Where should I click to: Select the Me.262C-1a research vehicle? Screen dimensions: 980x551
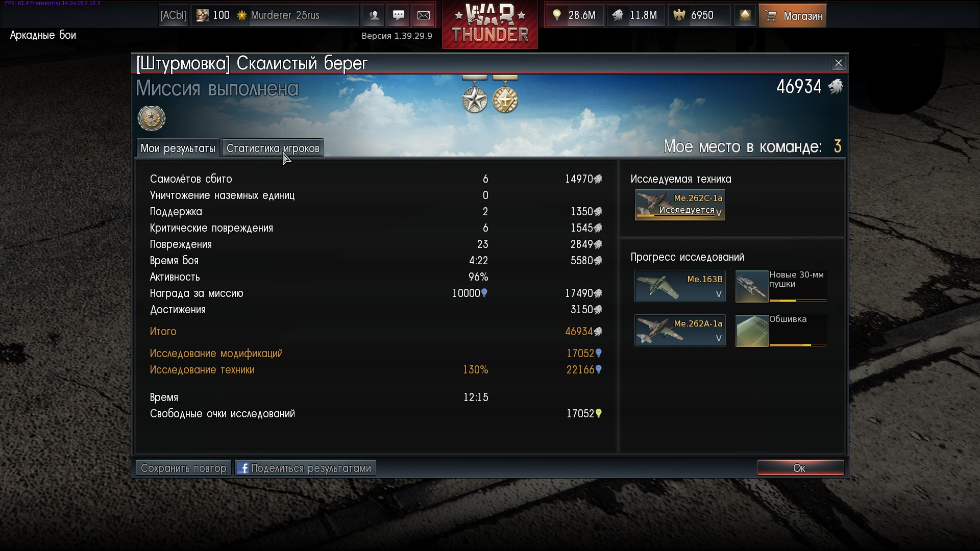[680, 205]
